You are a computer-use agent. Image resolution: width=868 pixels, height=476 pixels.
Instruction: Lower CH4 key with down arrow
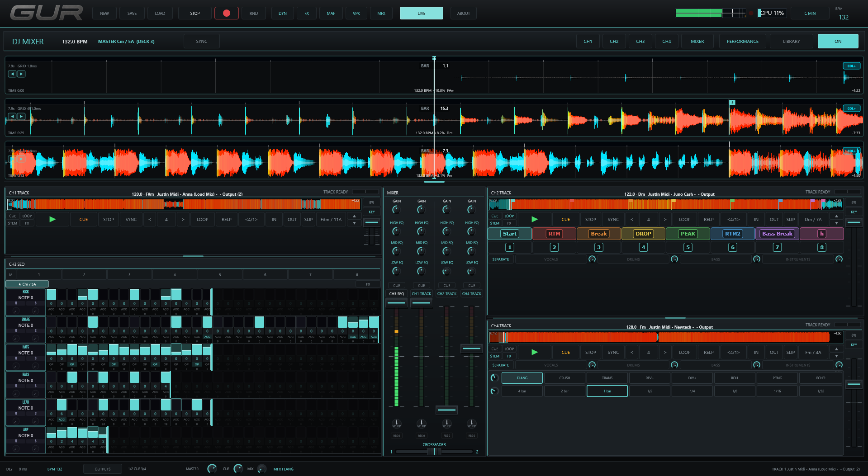point(836,356)
